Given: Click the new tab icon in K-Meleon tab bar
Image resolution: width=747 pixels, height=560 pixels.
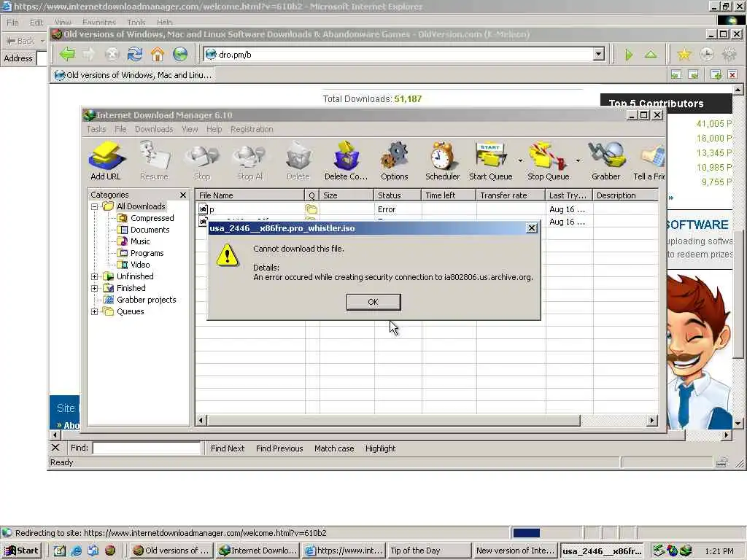Looking at the screenshot, I should coord(716,74).
